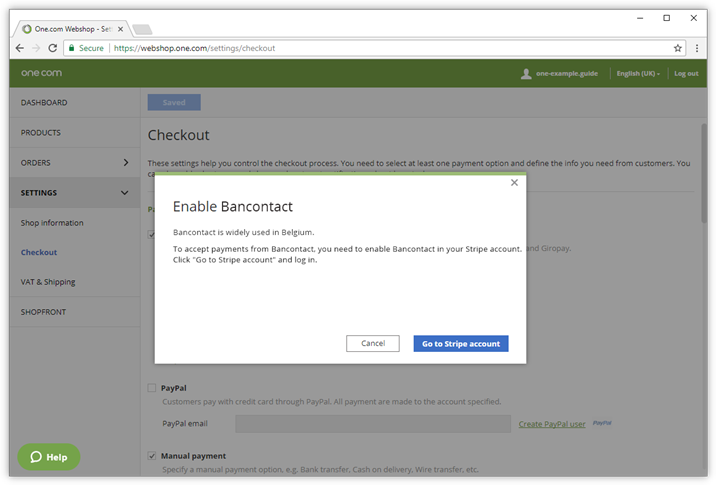Click the browser address bar URL
This screenshot has width=716, height=485.
click(195, 48)
